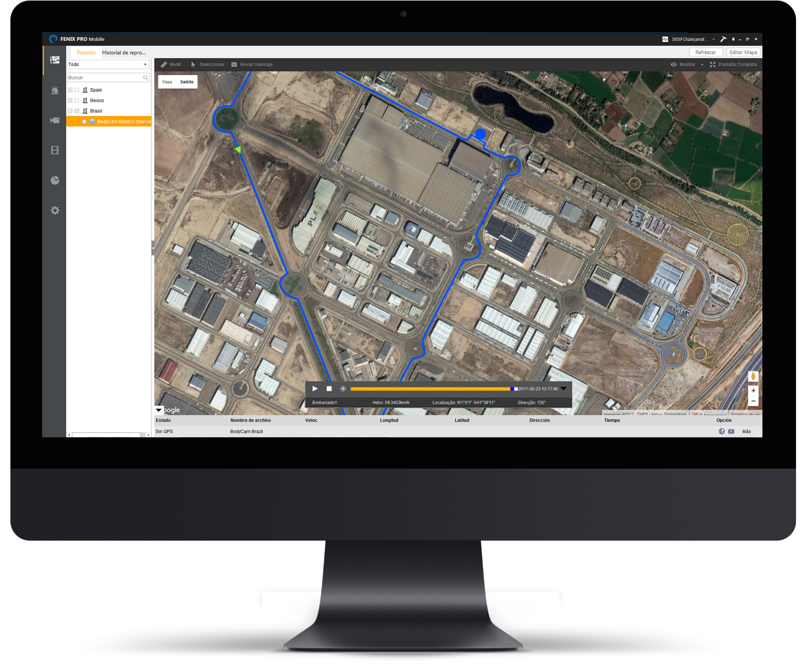Image resolution: width=800 pixels, height=672 pixels.
Task: Expand the playback bar options triangle
Action: [564, 388]
